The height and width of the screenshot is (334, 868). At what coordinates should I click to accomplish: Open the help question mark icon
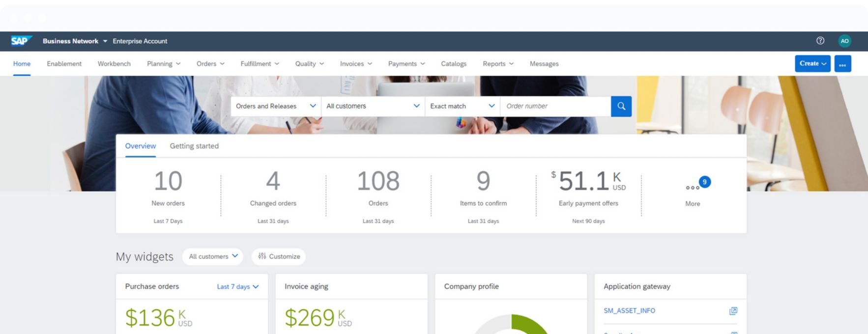pyautogui.click(x=820, y=41)
